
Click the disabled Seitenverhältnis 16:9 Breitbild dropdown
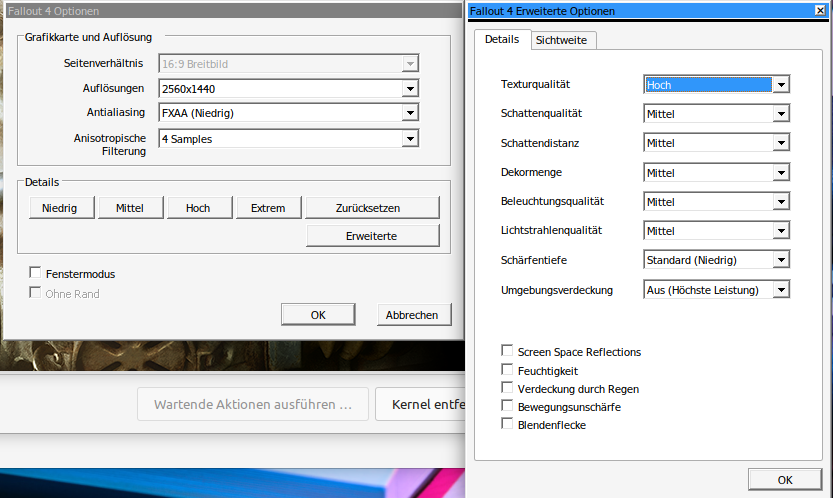coord(288,64)
